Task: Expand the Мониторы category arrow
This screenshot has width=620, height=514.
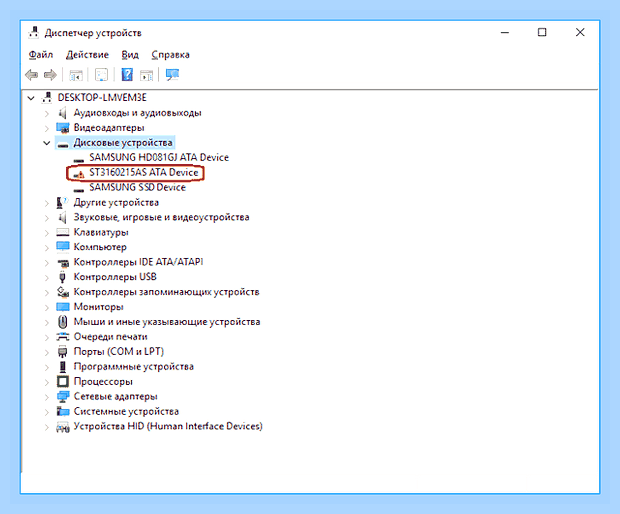Action: tap(47, 308)
